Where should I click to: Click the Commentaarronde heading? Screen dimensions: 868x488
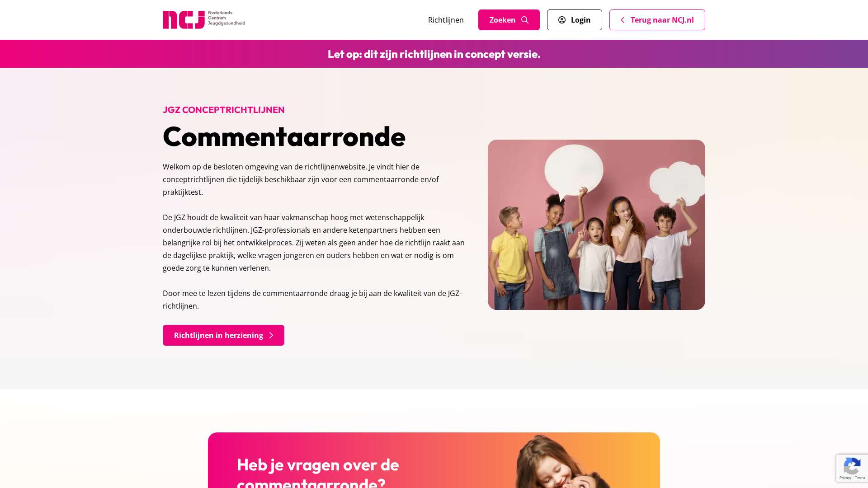[284, 136]
